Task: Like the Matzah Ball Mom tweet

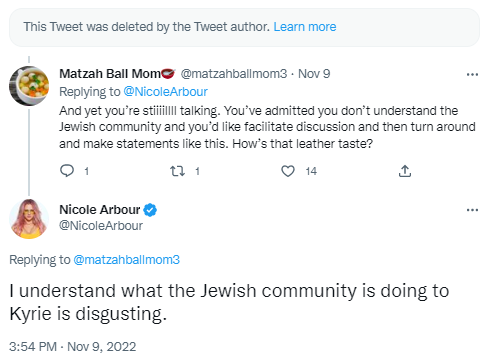Action: [288, 171]
